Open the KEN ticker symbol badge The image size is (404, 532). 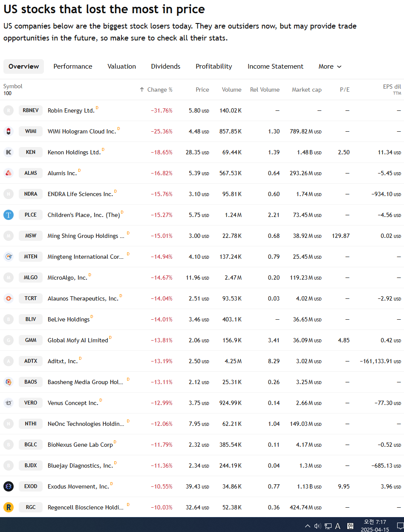(31, 152)
